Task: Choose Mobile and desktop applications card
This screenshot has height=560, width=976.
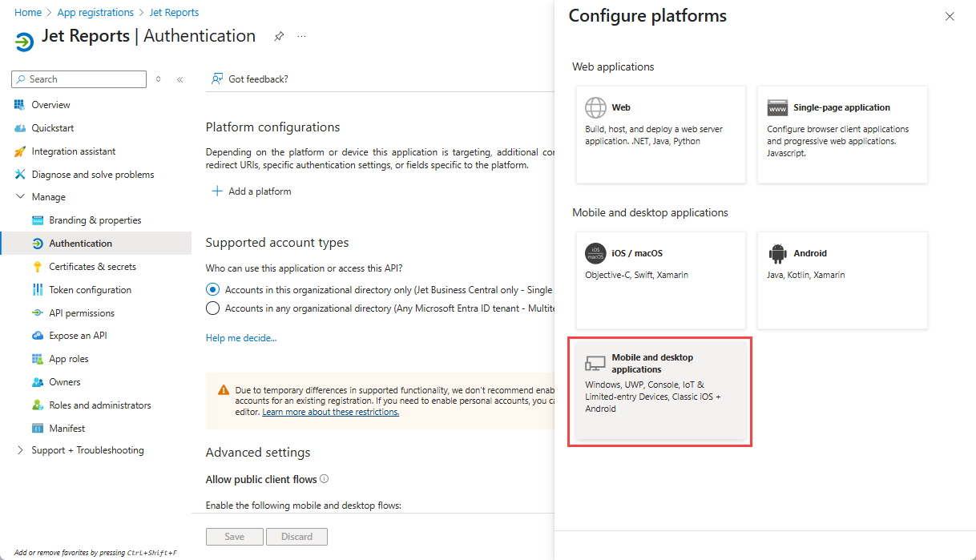Action: coord(659,391)
